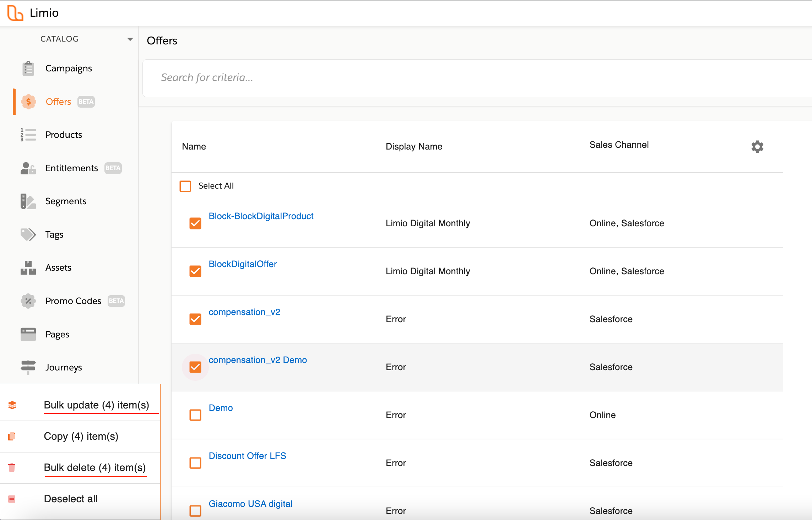The width and height of the screenshot is (812, 520).
Task: Open the Block-BlockDigitalProduct offer link
Action: tap(261, 216)
